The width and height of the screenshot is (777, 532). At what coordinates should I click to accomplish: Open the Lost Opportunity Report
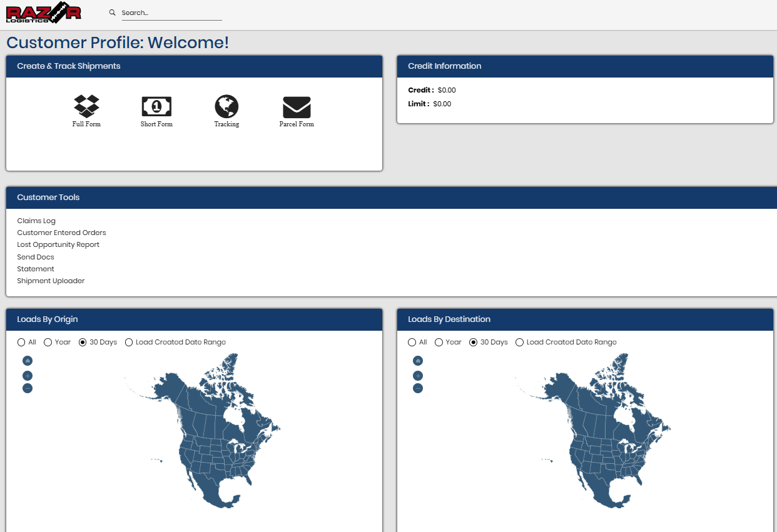coord(58,244)
